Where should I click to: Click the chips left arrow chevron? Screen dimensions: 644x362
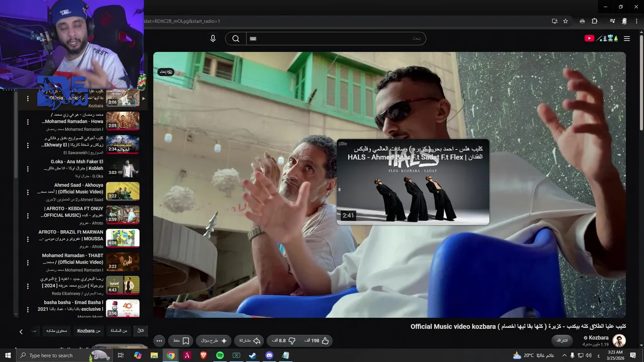pyautogui.click(x=21, y=331)
